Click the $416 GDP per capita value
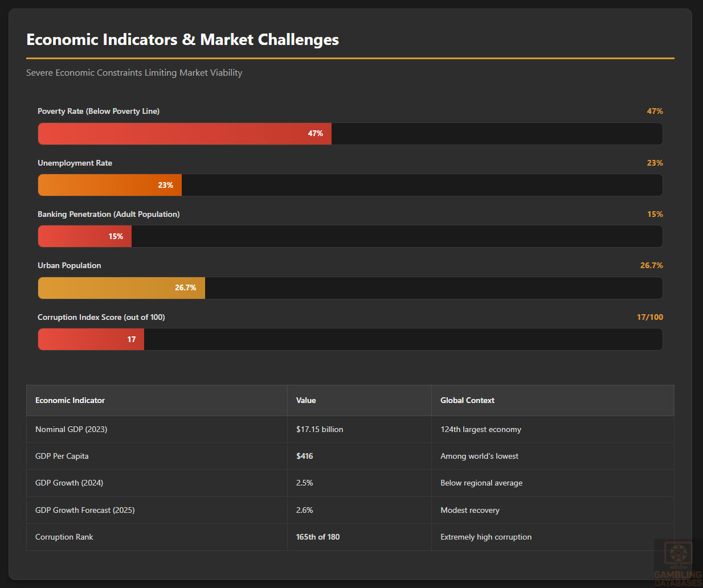 coord(305,457)
